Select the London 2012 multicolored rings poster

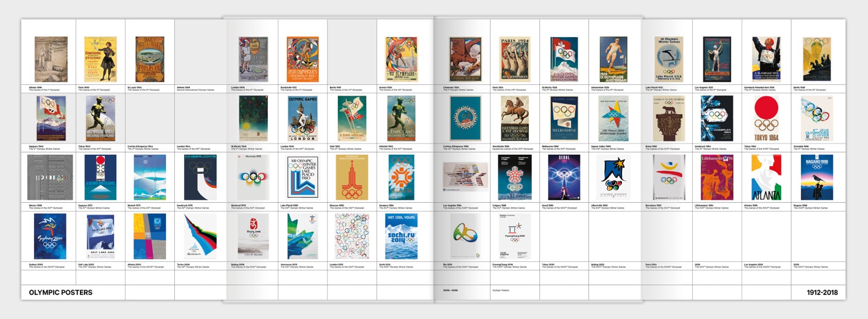coord(352,236)
